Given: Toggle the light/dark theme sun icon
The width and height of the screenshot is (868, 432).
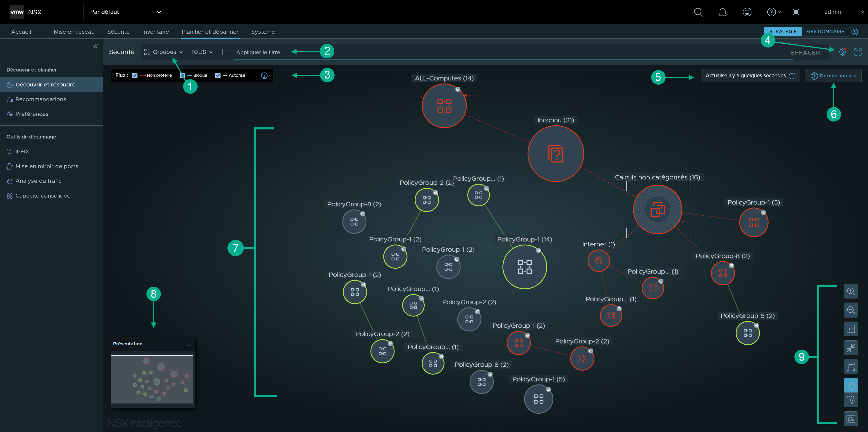Looking at the screenshot, I should (x=796, y=12).
